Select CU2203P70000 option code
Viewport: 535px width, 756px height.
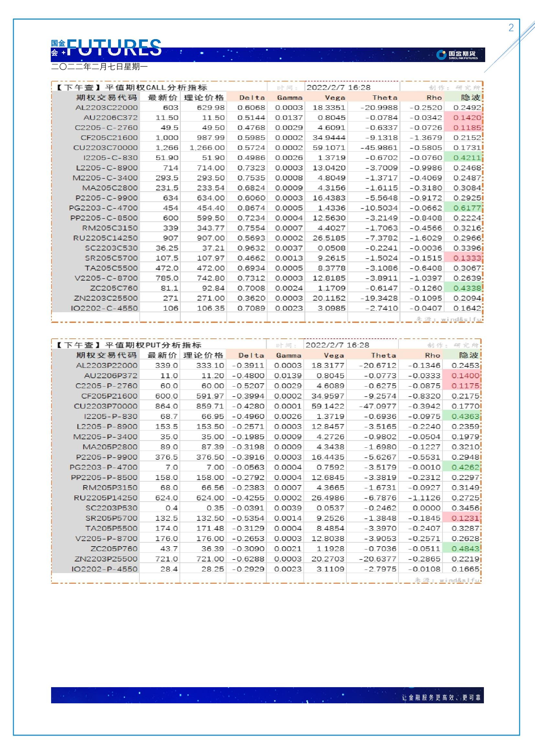coord(106,406)
